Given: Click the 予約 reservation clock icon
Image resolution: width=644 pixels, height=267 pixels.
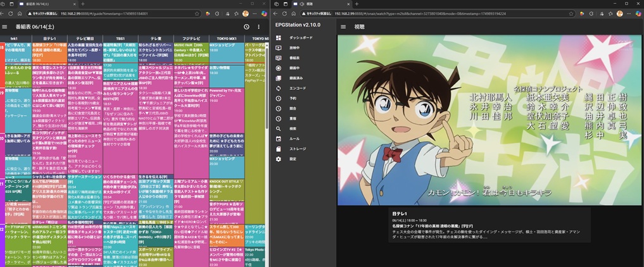Looking at the screenshot, I should pyautogui.click(x=279, y=99).
